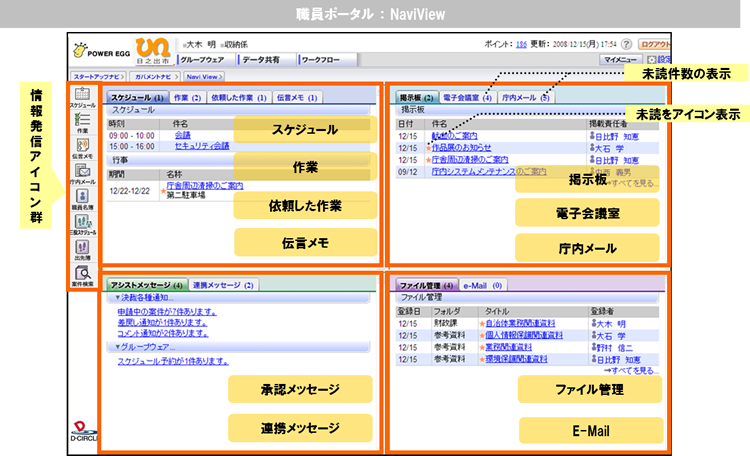Open 庁内システムメンテナンスのご案内 post
The image size is (750, 456).
489,171
